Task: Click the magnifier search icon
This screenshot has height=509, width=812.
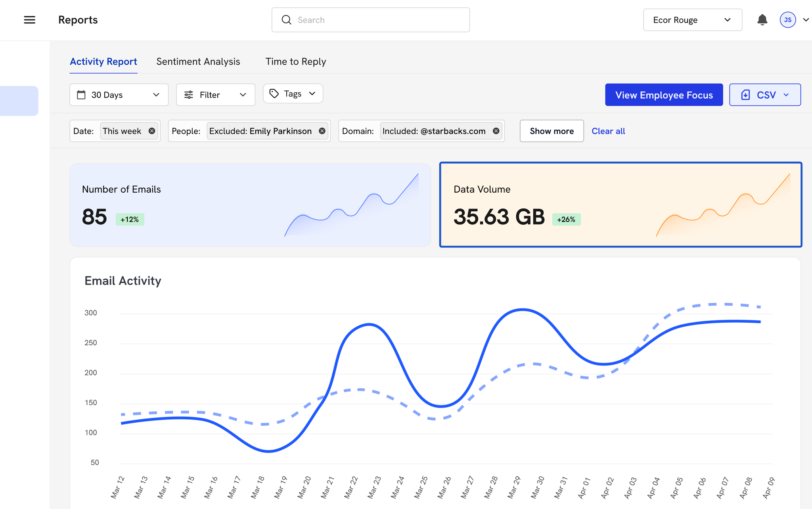Action: [286, 20]
